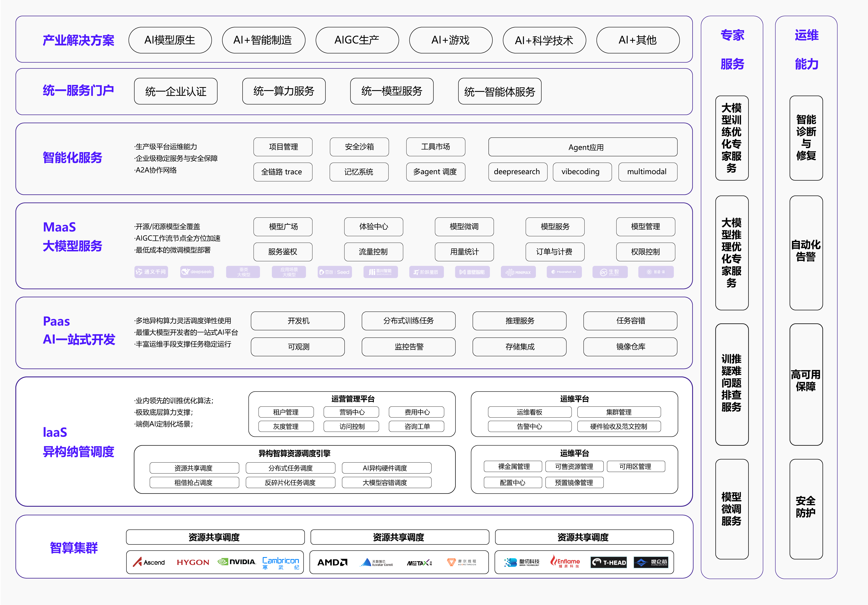
Task: Click the 豆包 Seed logo
Action: [x=335, y=272]
